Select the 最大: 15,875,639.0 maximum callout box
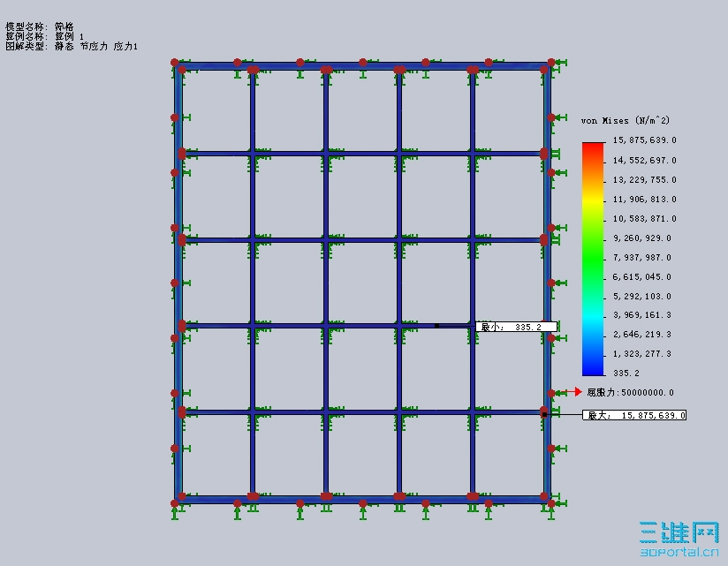 tap(634, 415)
